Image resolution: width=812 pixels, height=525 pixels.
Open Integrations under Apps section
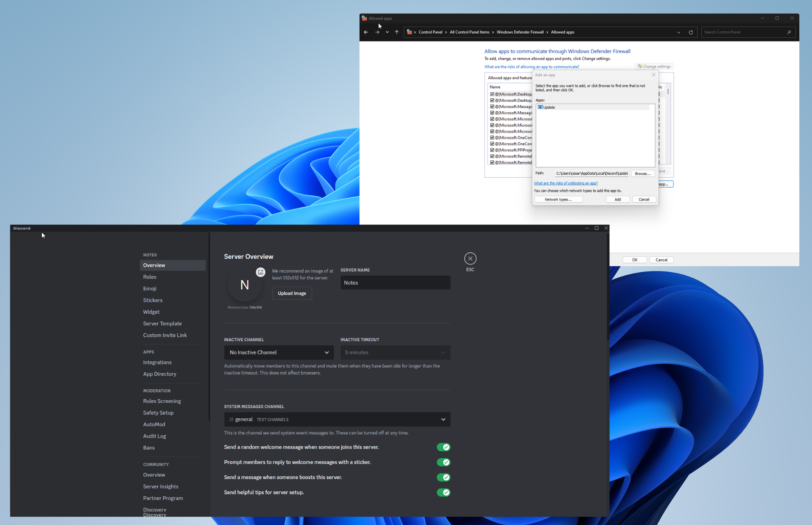(x=173, y=363)
